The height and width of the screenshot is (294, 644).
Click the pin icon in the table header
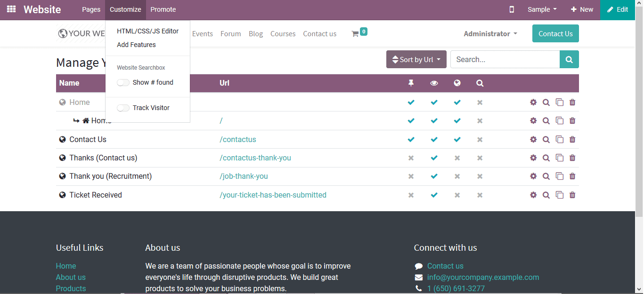(410, 83)
